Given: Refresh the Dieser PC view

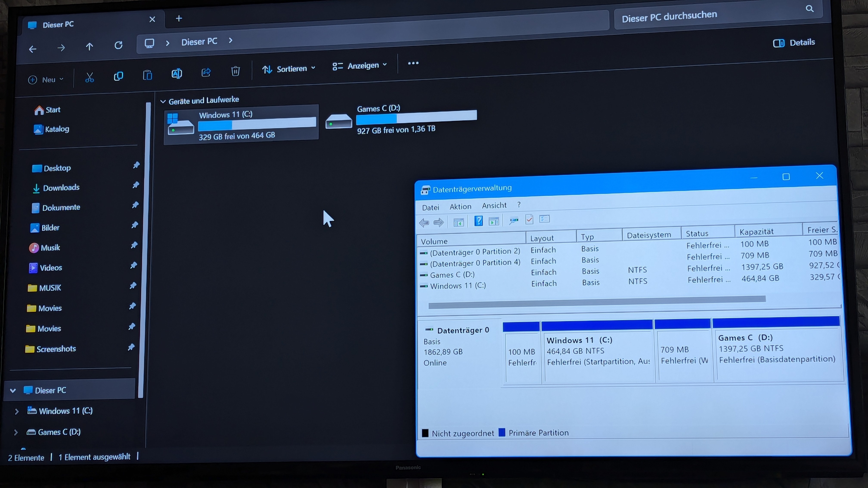Looking at the screenshot, I should click(x=118, y=45).
